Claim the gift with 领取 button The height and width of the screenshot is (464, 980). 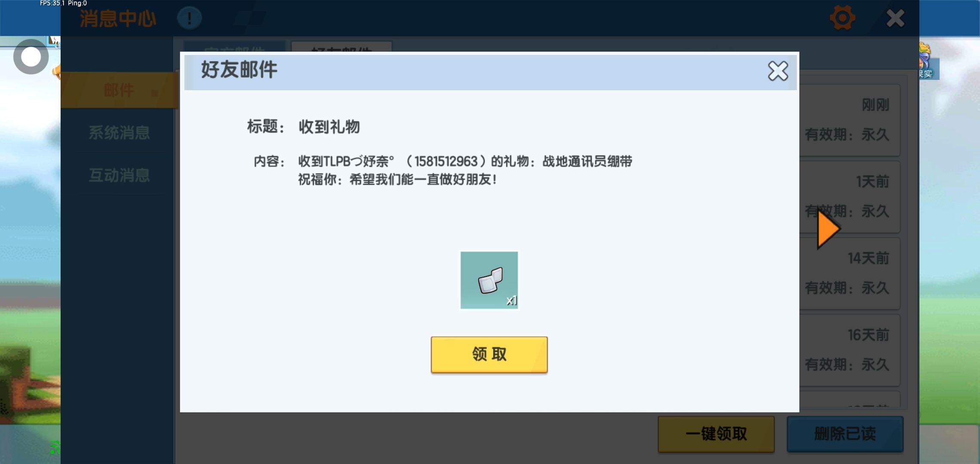pos(489,354)
